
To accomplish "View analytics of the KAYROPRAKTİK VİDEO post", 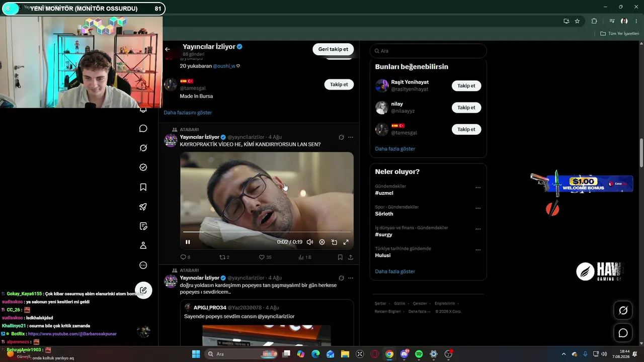I will click(304, 257).
